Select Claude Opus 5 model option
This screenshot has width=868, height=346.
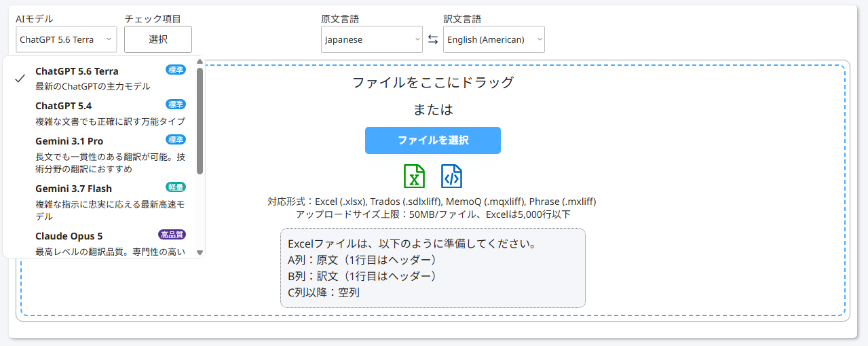[100, 244]
